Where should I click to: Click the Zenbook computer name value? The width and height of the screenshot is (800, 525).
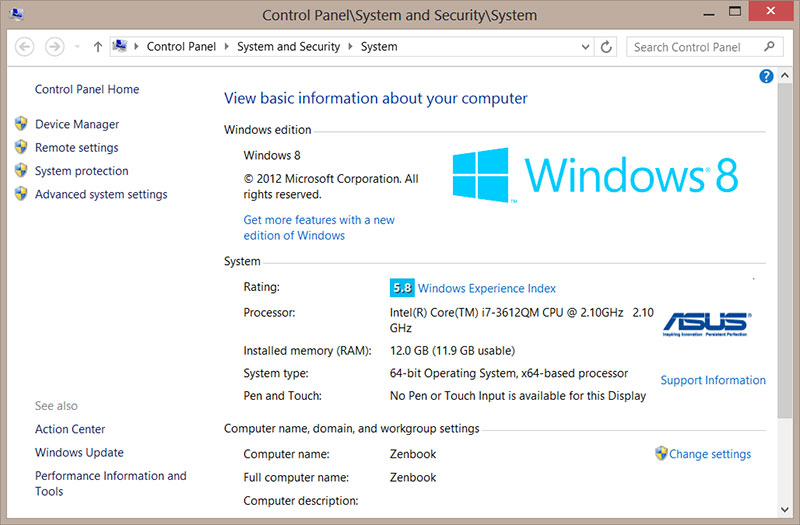[x=413, y=454]
